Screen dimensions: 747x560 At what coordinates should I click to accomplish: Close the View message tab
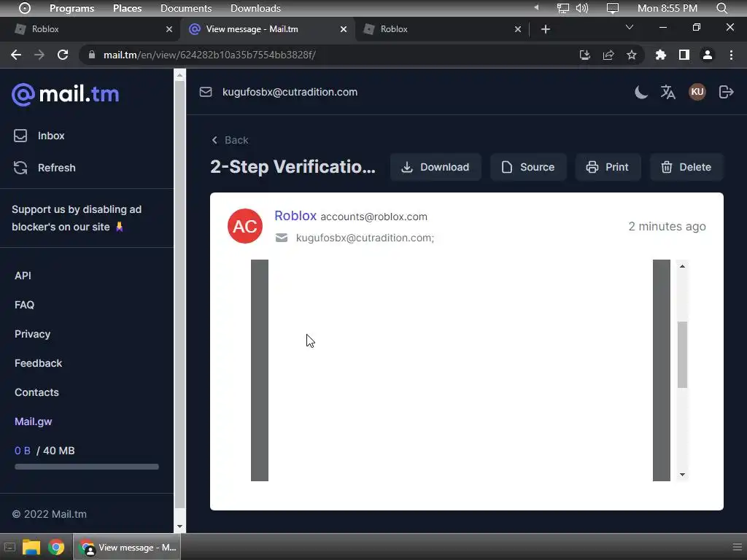pyautogui.click(x=344, y=29)
